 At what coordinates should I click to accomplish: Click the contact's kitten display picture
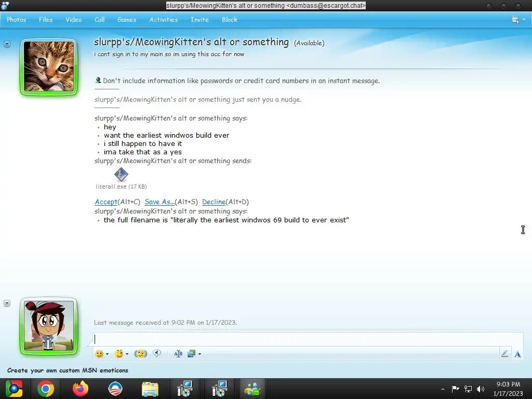click(x=49, y=66)
